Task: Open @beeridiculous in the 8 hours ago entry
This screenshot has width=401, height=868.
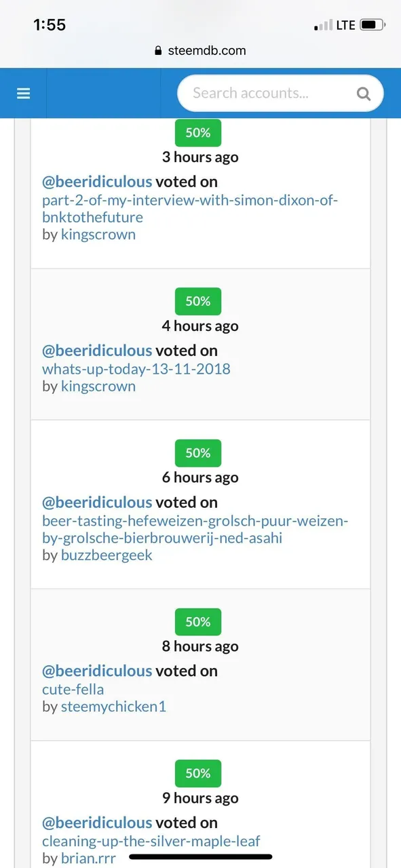Action: pyautogui.click(x=97, y=671)
